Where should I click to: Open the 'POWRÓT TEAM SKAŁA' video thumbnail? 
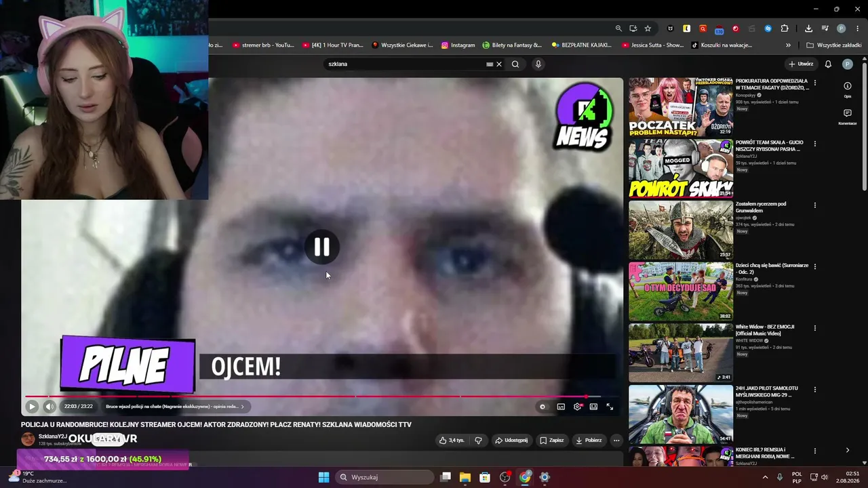click(681, 169)
